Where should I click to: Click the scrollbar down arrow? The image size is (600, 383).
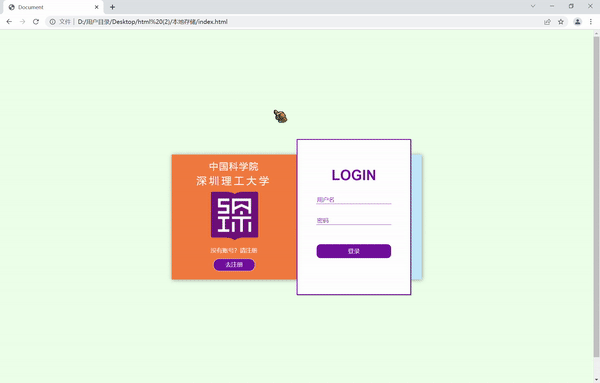[596, 379]
